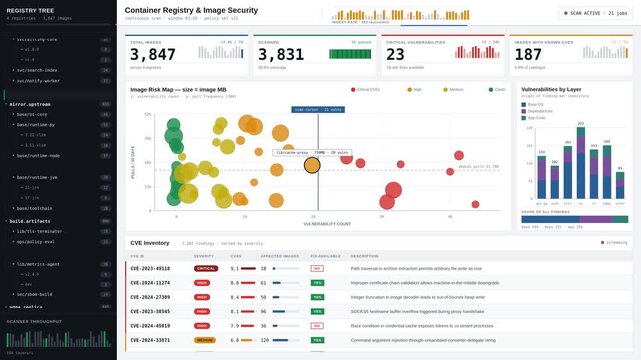This screenshot has height=360, width=641.
Task: Click the NO fix badge for CVE-2023-49118
Action: click(x=317, y=268)
